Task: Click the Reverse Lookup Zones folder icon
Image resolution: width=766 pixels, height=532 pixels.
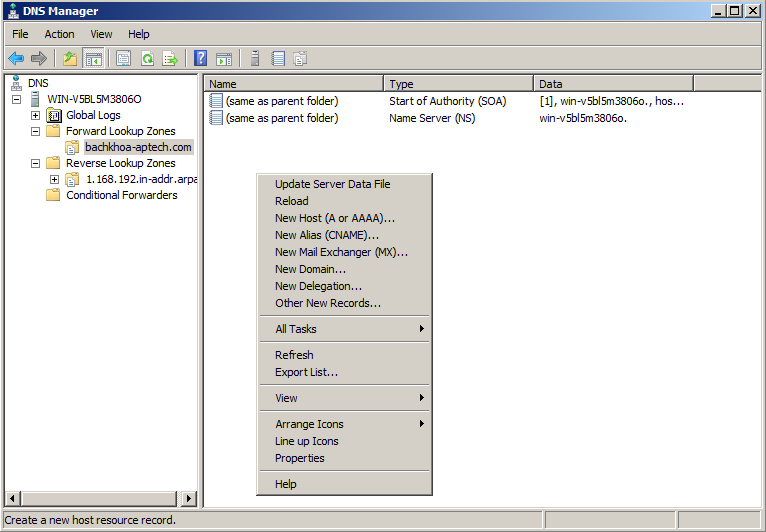Action: tap(53, 163)
